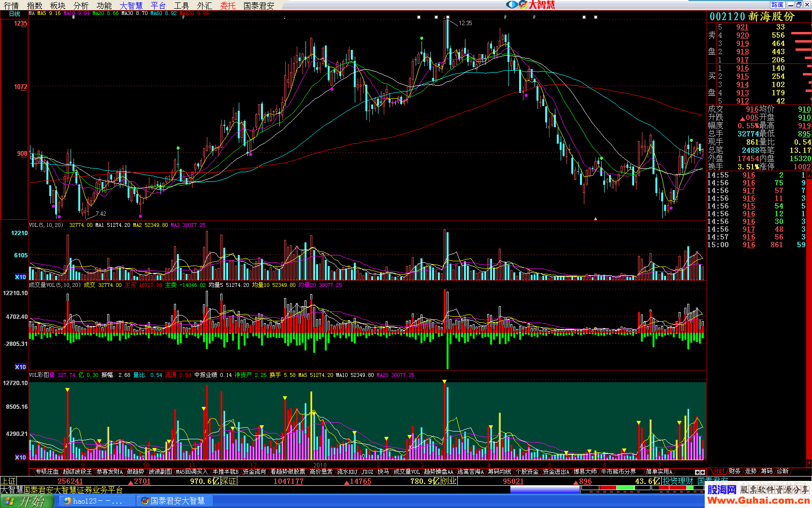Viewport: 812px width, 508px height.
Task: Select the 流水KDJ indicator tab
Action: [347, 472]
